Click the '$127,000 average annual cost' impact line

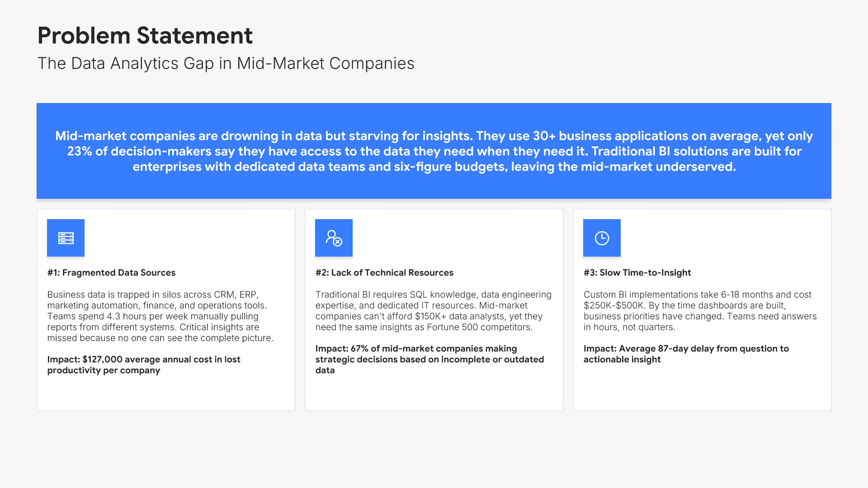144,365
